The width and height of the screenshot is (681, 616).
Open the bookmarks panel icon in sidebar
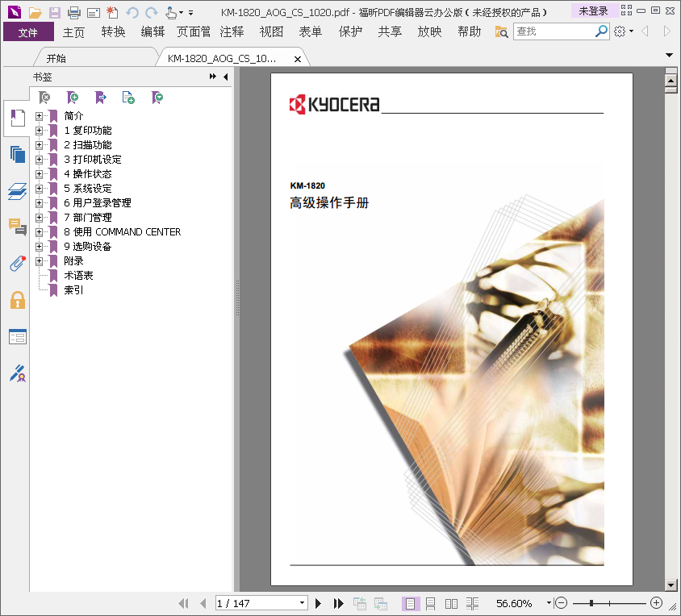(18, 118)
